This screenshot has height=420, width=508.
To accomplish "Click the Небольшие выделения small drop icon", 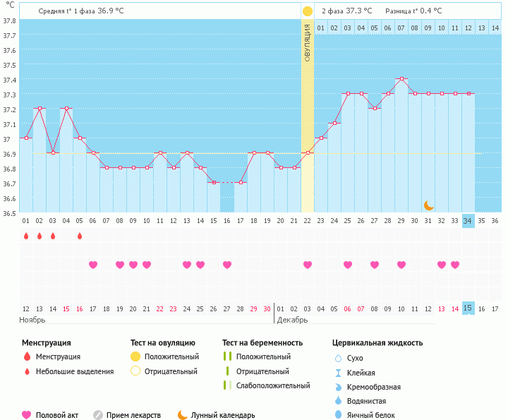I will 27,371.
